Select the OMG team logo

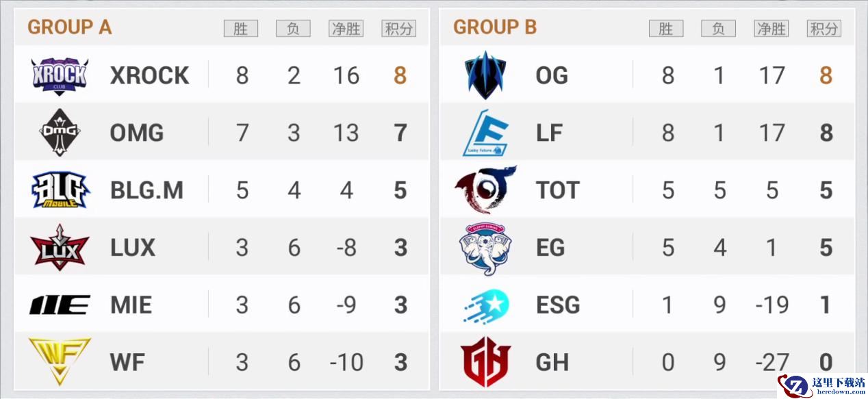[x=60, y=132]
